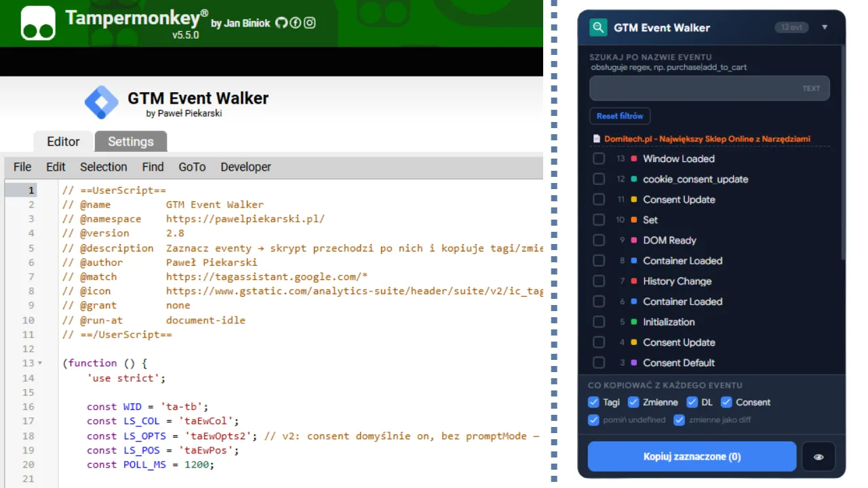Click the 'const WID' code line
Image resolution: width=868 pixels, height=488 pixels.
tap(147, 407)
